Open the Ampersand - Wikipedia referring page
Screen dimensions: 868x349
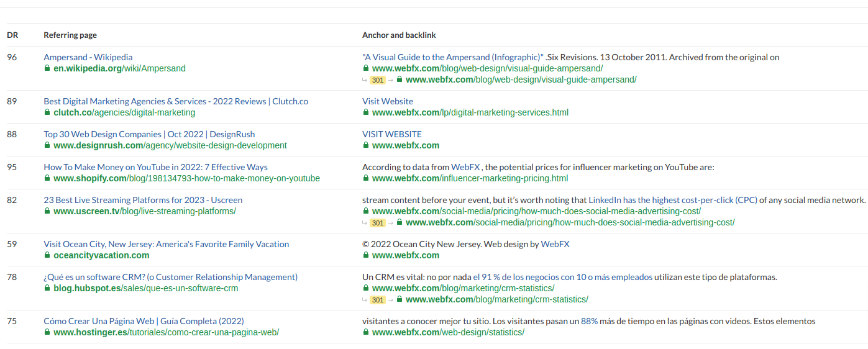[88, 57]
